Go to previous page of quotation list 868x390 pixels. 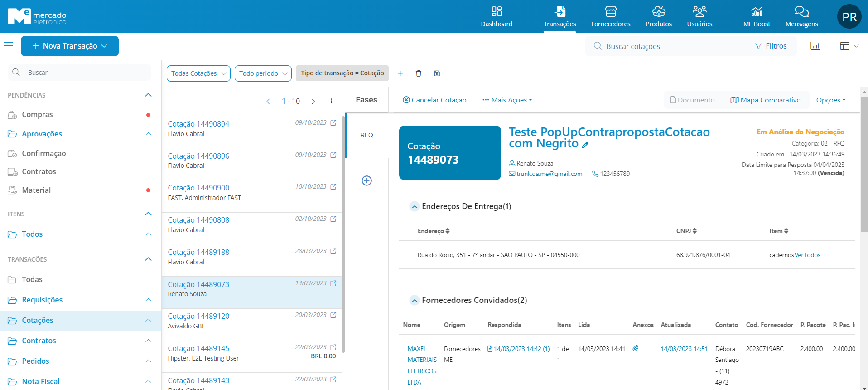click(x=268, y=102)
